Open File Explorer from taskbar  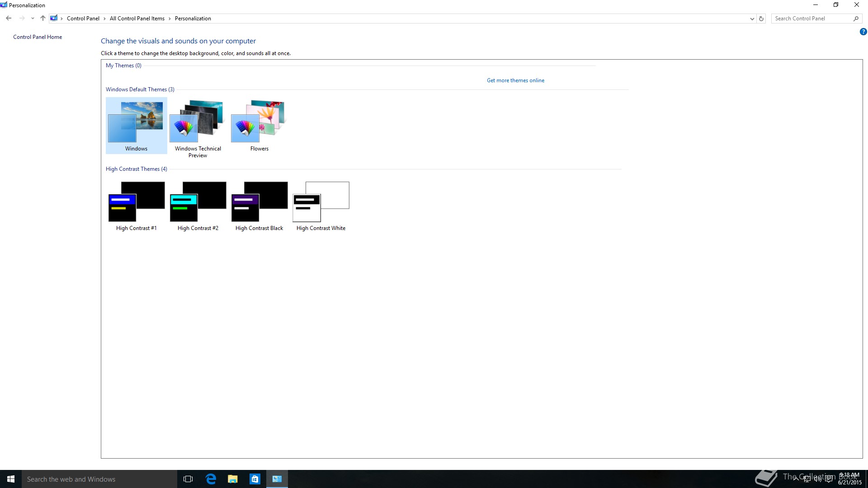point(233,479)
